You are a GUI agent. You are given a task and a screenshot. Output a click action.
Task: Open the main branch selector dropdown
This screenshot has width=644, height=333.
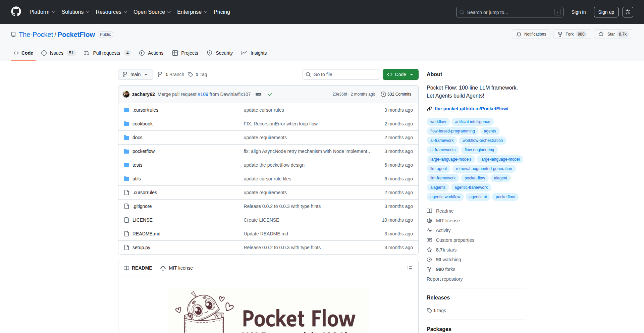(x=136, y=74)
